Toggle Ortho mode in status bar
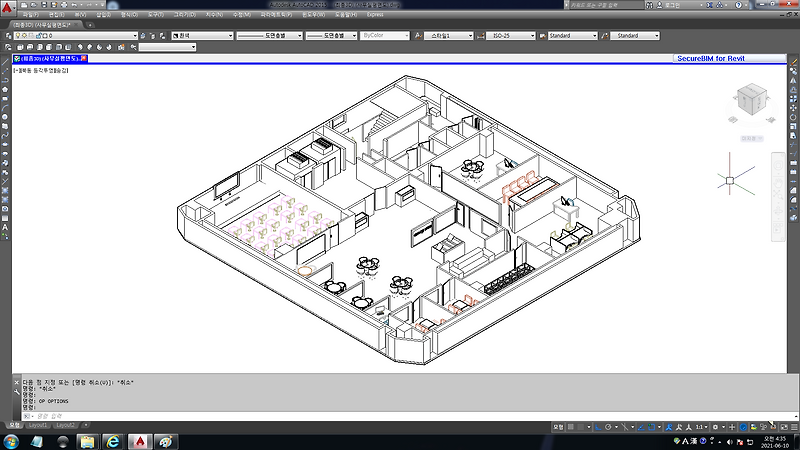Screen dimensions: 800x450 pos(598,427)
